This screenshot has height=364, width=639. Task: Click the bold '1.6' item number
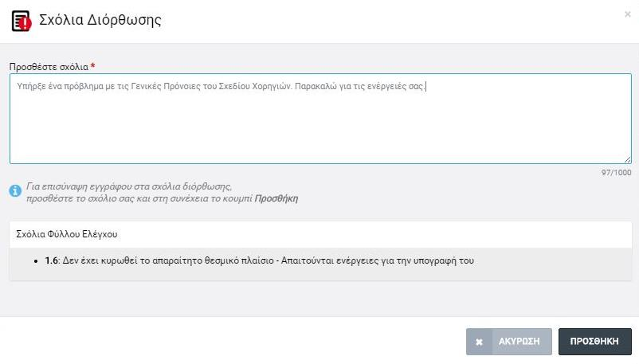tap(51, 261)
